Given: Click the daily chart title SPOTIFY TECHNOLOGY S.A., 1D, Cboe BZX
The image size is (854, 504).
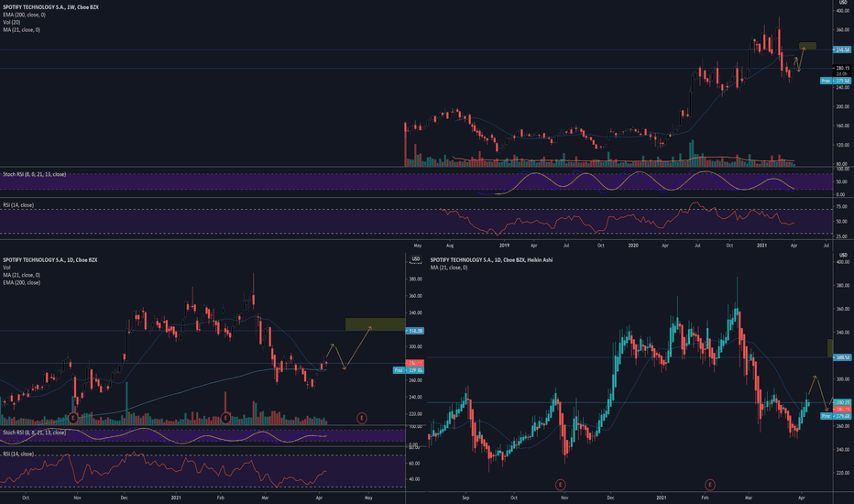Looking at the screenshot, I should 50,260.
